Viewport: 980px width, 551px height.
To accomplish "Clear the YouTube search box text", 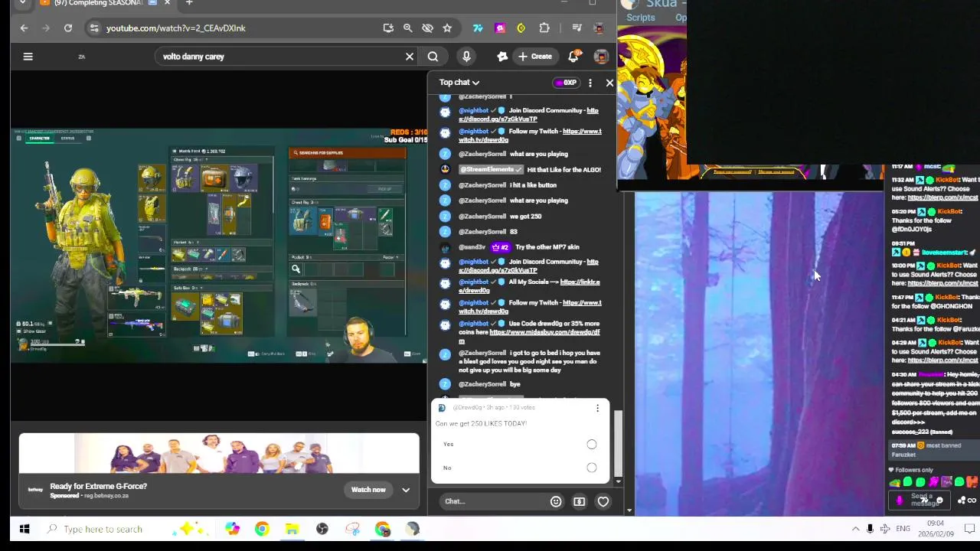I will pos(410,57).
